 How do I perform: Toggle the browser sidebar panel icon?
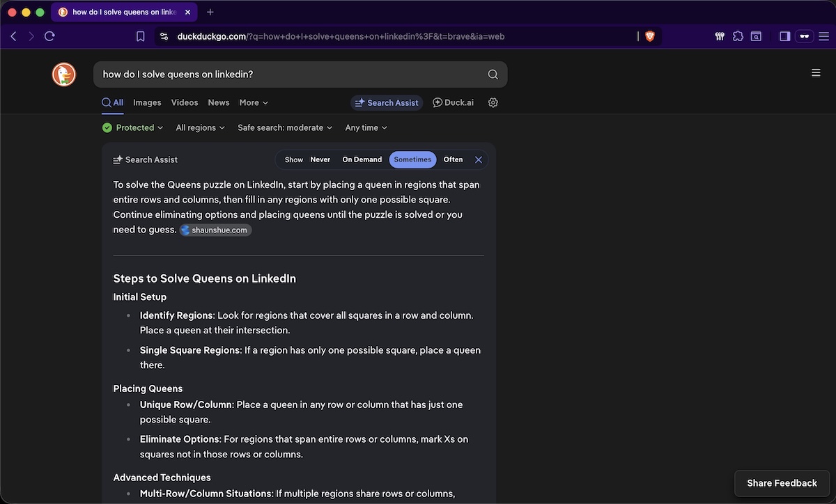(x=784, y=36)
